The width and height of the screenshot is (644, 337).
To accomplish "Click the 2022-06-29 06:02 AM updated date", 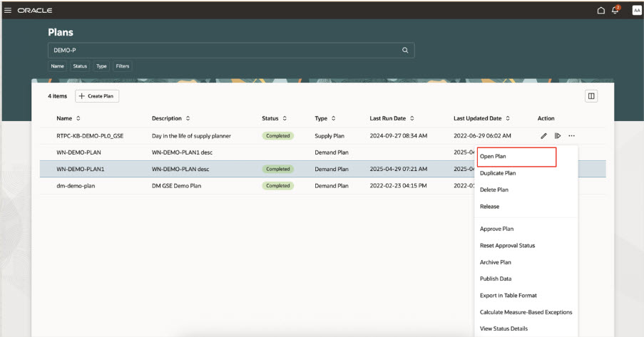I will point(482,136).
